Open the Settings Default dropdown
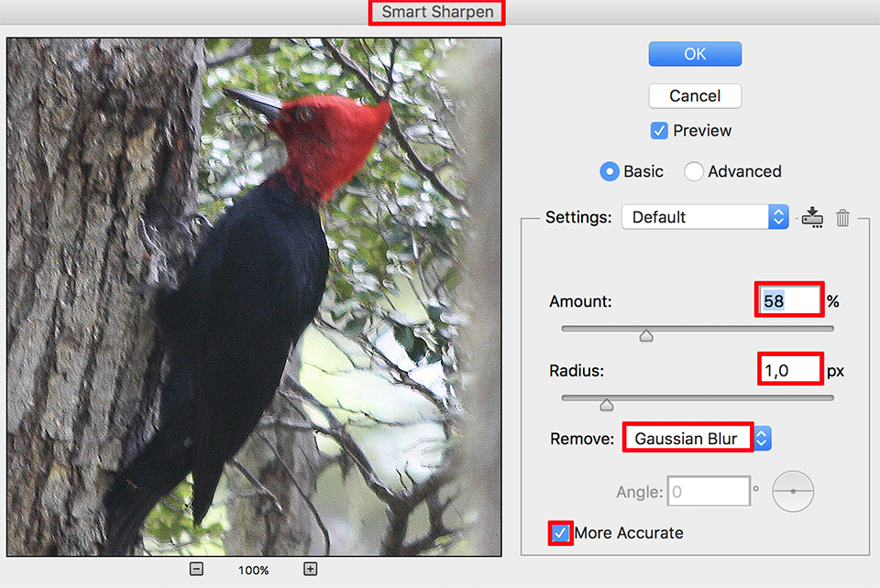This screenshot has height=588, width=880. pos(705,217)
